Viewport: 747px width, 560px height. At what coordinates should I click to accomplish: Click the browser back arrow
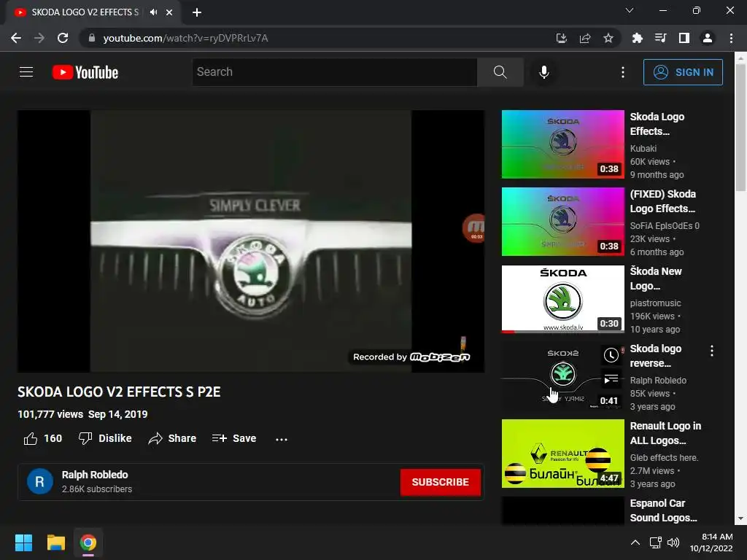click(16, 38)
